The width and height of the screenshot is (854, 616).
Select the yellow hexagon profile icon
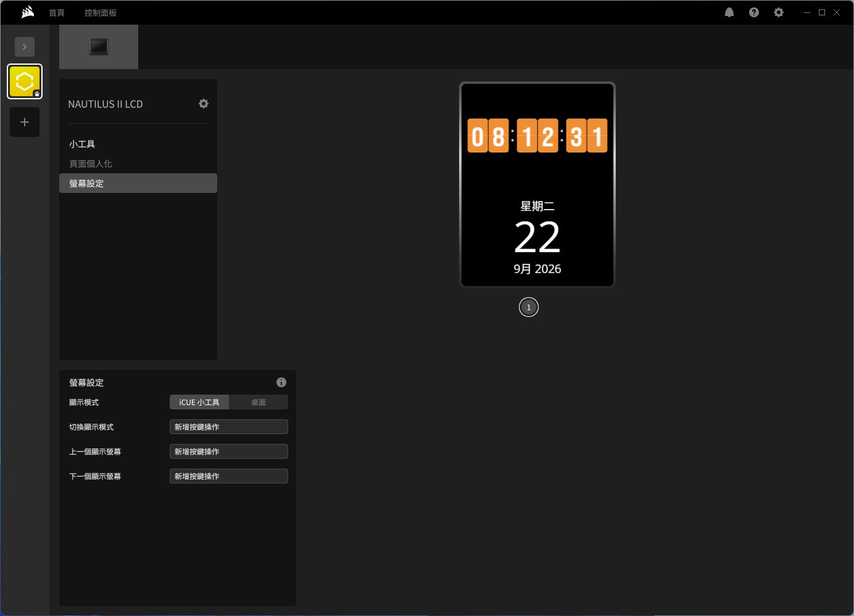25,81
